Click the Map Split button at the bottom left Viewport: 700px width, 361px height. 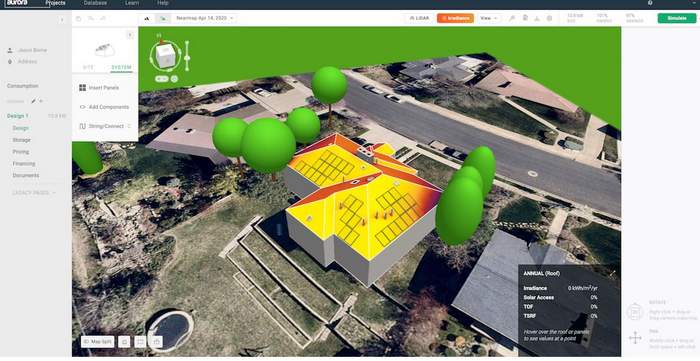coord(97,342)
